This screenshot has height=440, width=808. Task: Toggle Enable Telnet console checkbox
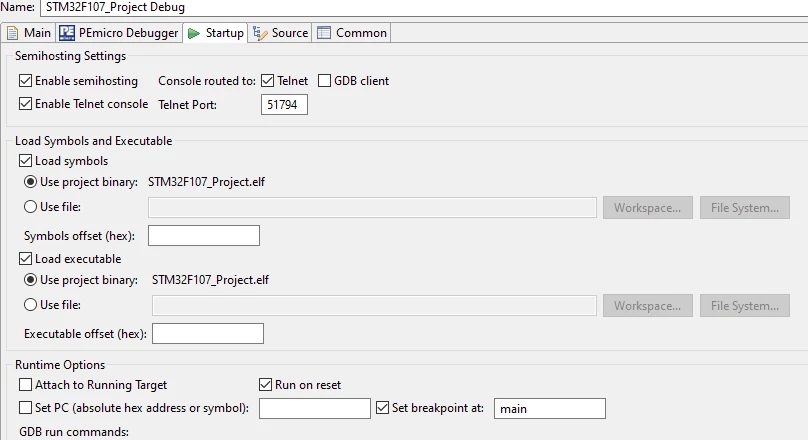coord(25,104)
